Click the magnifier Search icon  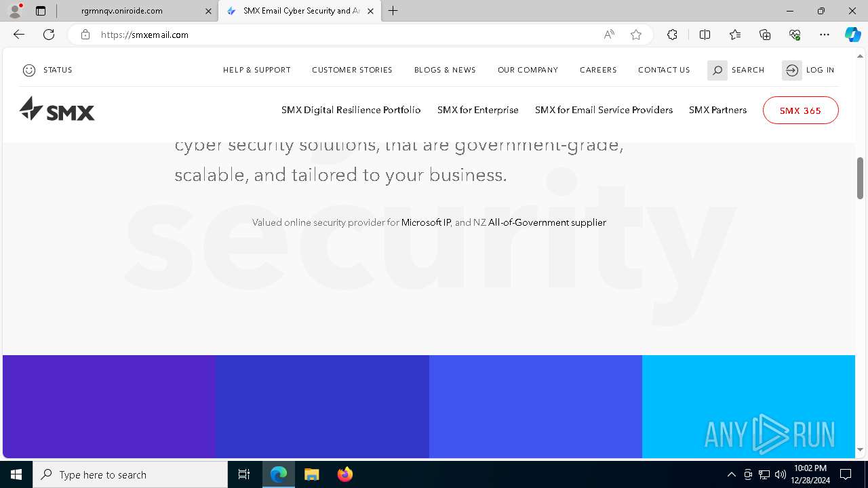(717, 70)
